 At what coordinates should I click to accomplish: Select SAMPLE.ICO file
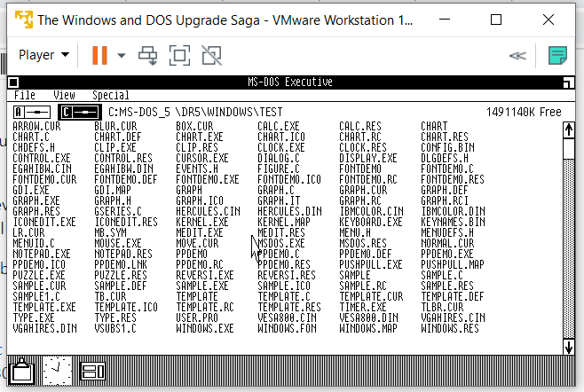[x=284, y=286]
